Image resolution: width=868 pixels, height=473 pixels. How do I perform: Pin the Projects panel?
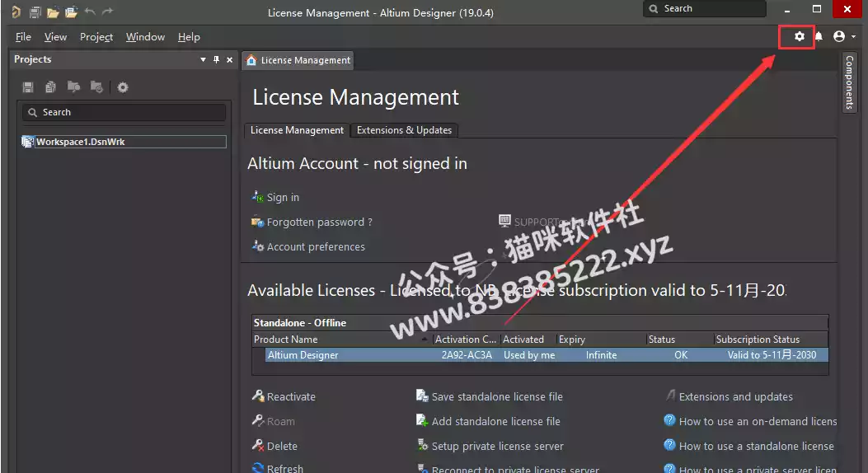(x=217, y=60)
